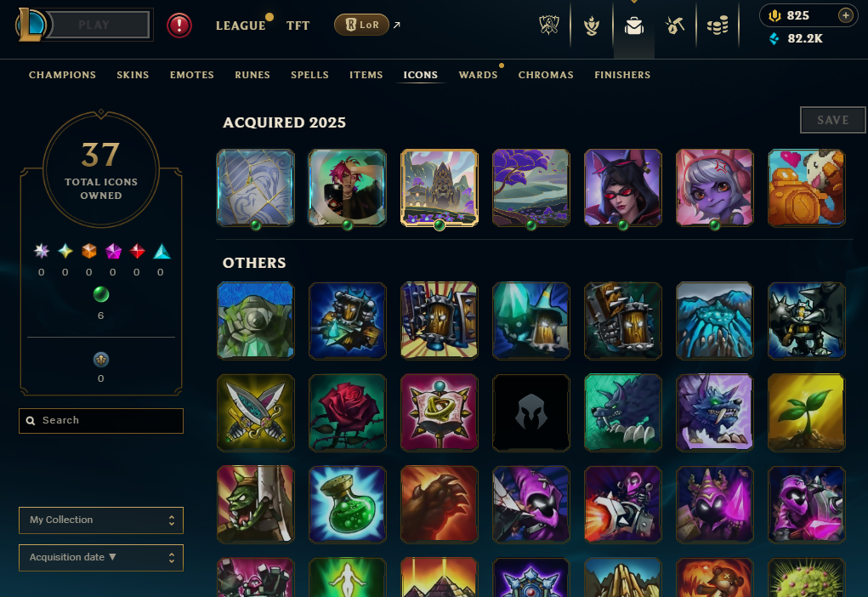Open the Chromas tab
Screen dimensions: 868x597
[546, 75]
